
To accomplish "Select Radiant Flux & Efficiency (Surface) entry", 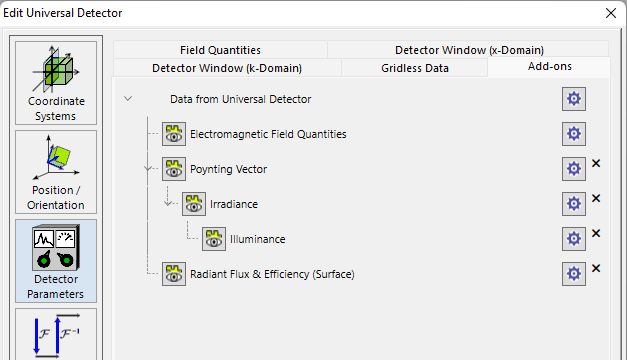I will pos(272,274).
